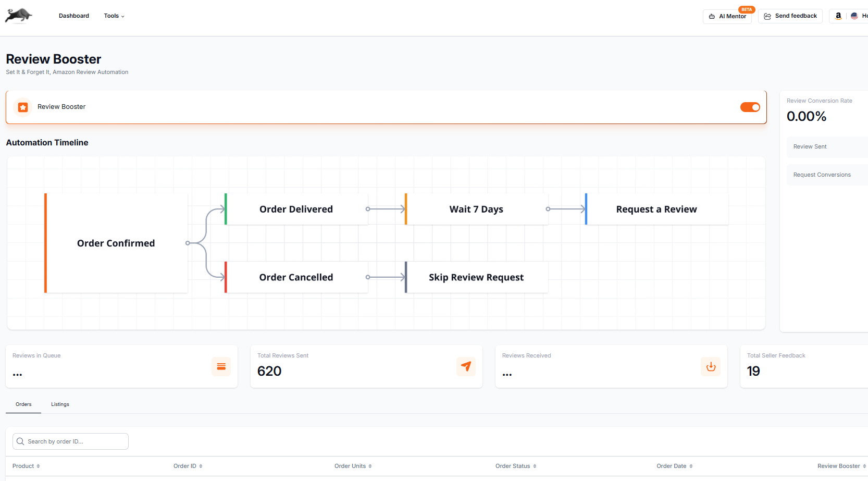
Task: Click the Total Reviews Sent paper plane icon
Action: pyautogui.click(x=466, y=366)
